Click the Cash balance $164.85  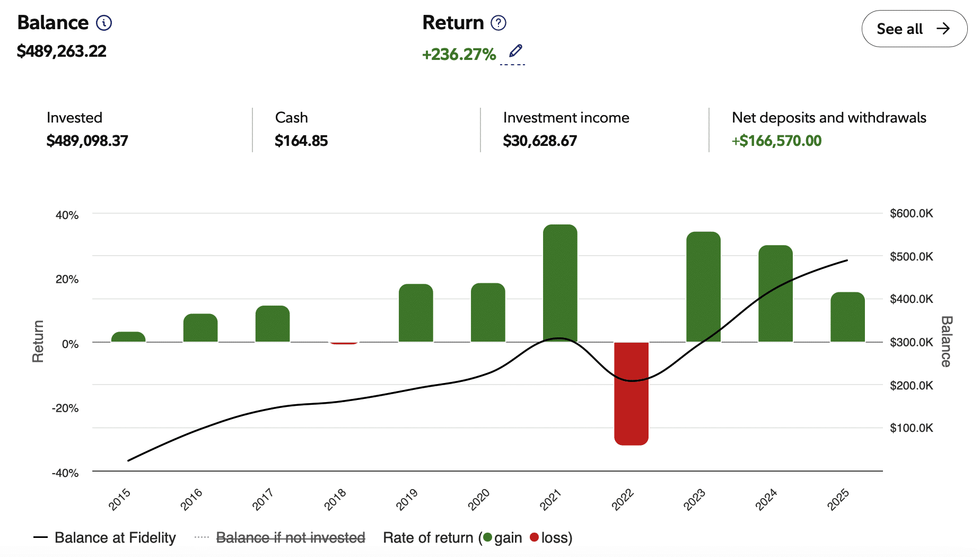pyautogui.click(x=301, y=141)
